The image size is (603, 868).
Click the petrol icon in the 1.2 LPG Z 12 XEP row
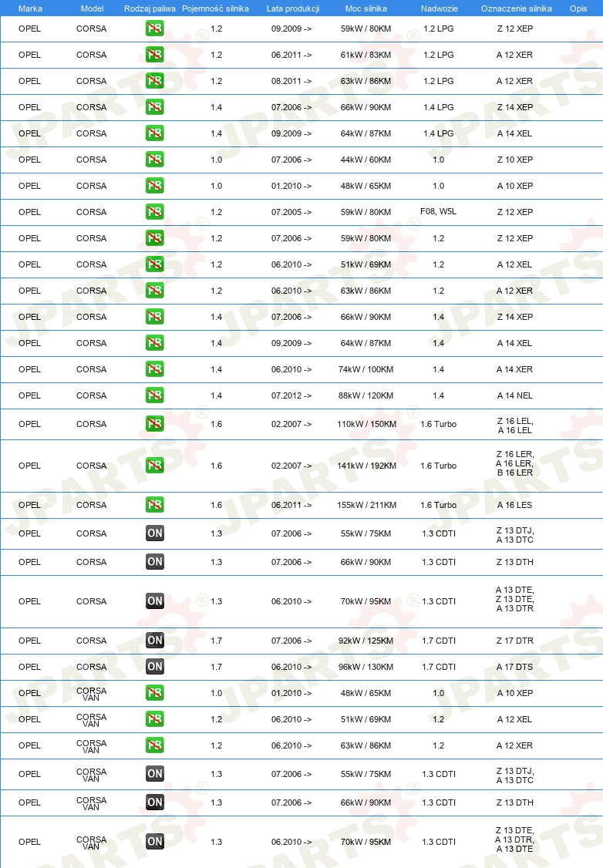(154, 29)
